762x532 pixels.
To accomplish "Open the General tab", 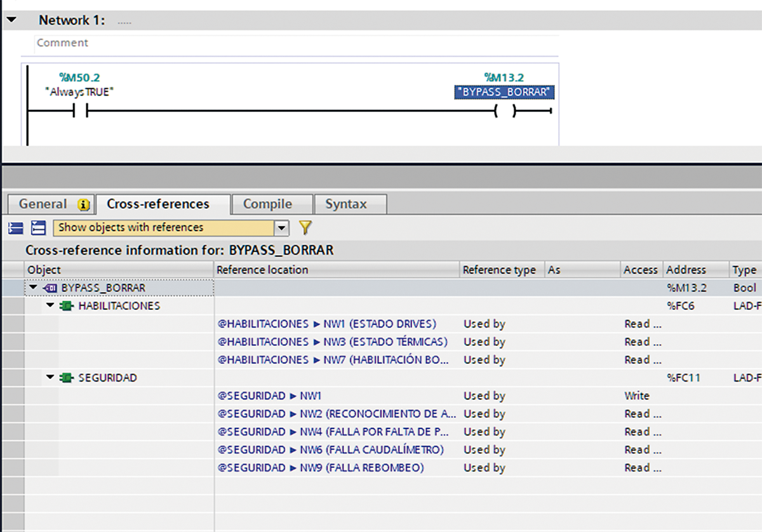I will 43,204.
